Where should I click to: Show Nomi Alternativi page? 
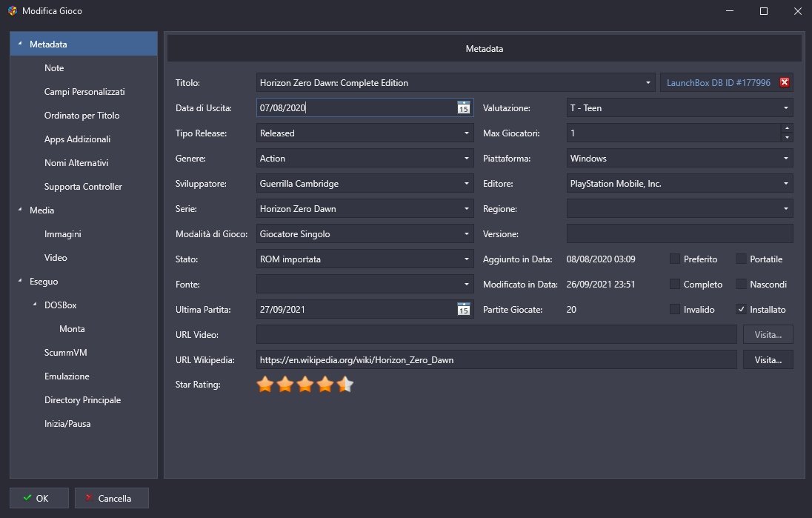(x=76, y=162)
